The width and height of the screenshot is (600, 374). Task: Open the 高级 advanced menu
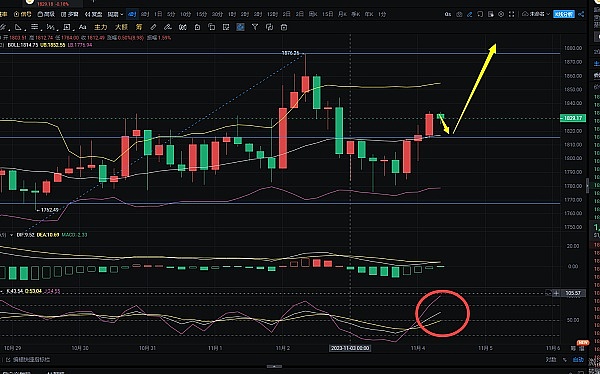46,15
